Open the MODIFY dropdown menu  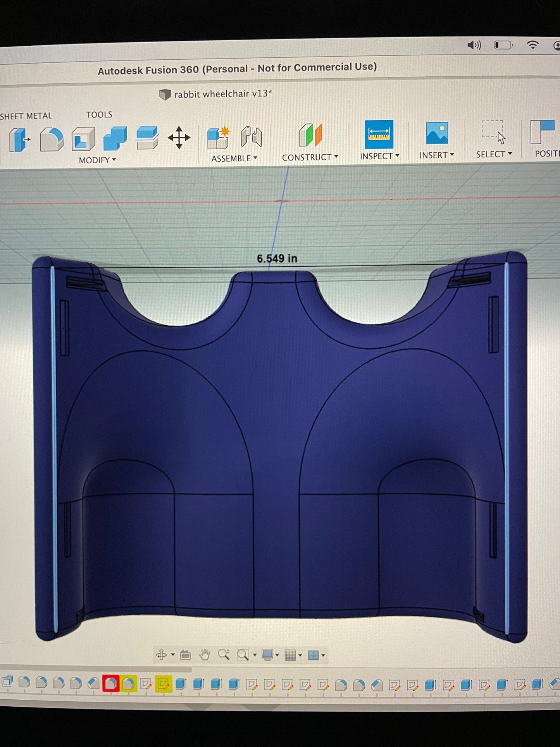97,160
